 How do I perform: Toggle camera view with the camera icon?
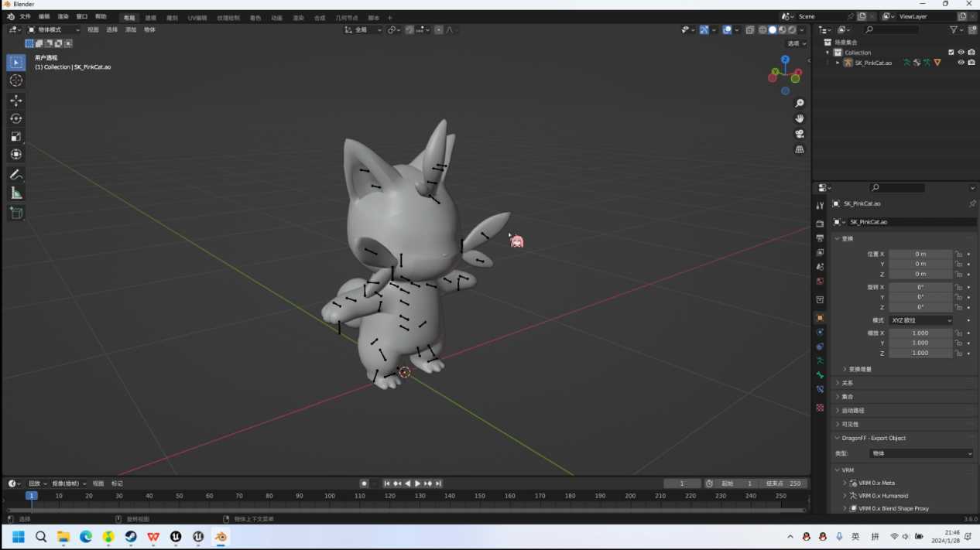(x=800, y=134)
